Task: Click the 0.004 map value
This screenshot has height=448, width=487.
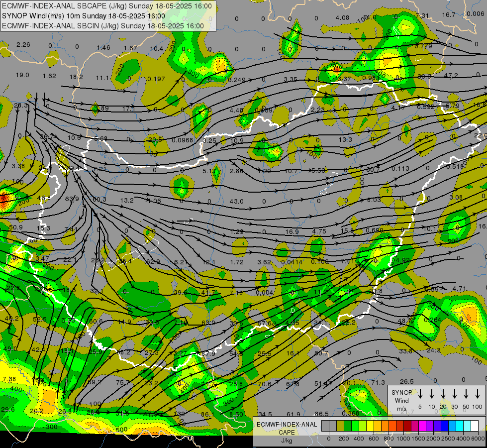Action: tap(265, 293)
